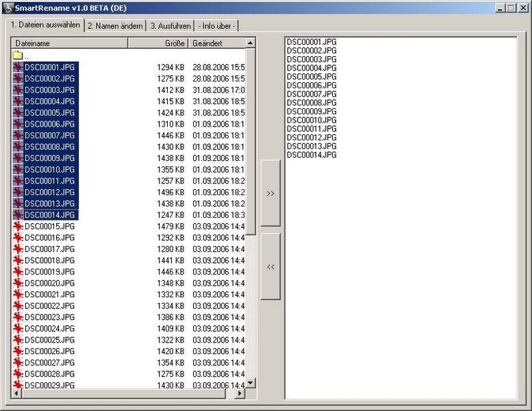Select DSC00001.JPG in the right-hand list
Screen dimensions: 532x411
coord(312,42)
